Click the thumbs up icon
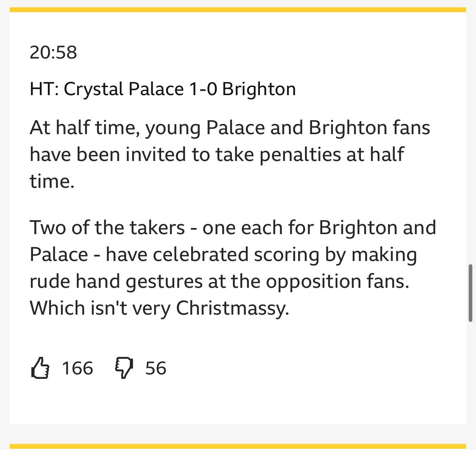 coord(40,368)
